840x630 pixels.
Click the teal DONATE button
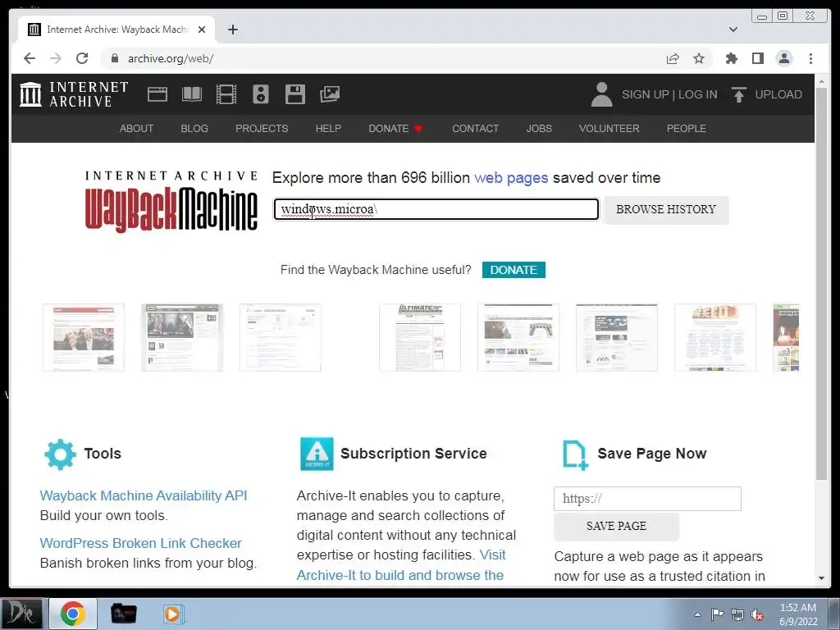pos(514,270)
